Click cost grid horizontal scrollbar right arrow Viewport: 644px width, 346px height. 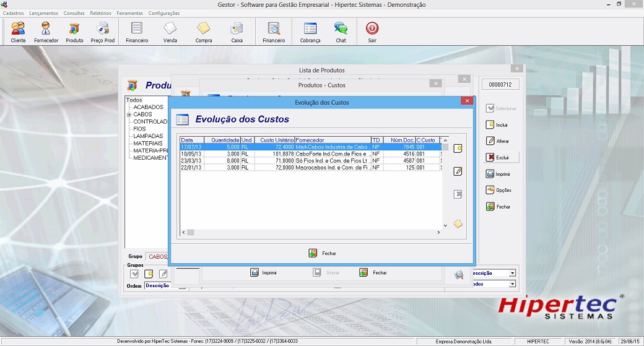438,232
